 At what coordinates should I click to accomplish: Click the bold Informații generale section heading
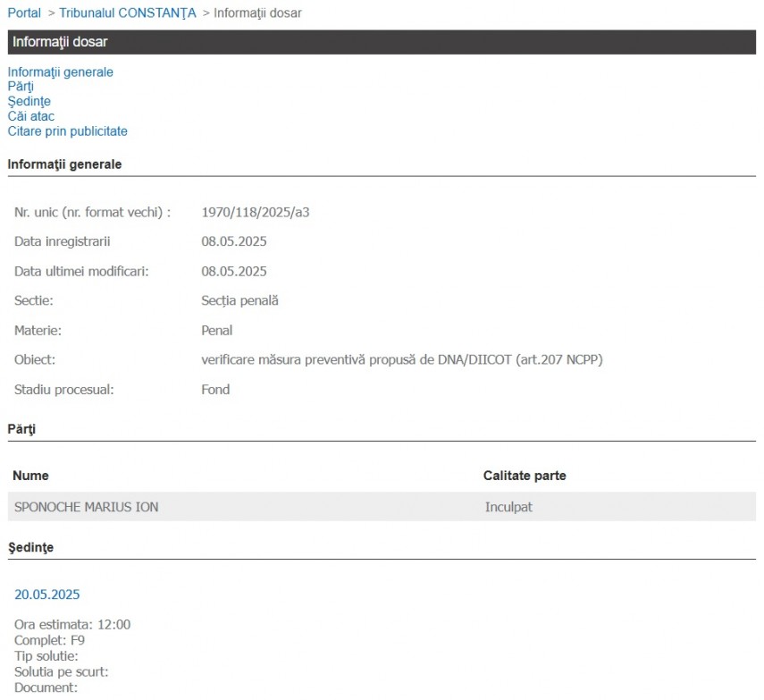click(65, 164)
